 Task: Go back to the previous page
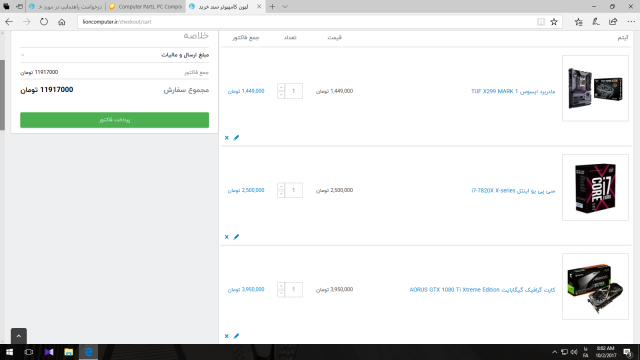pyautogui.click(x=9, y=22)
